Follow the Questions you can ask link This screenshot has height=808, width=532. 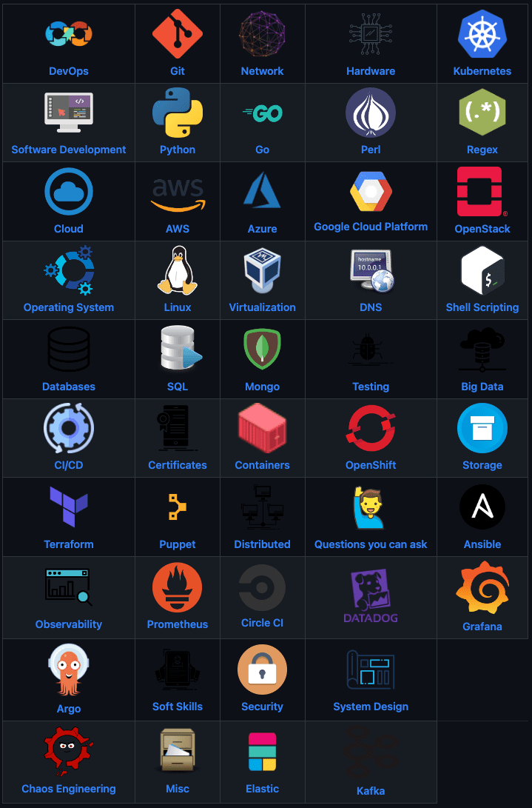(371, 544)
